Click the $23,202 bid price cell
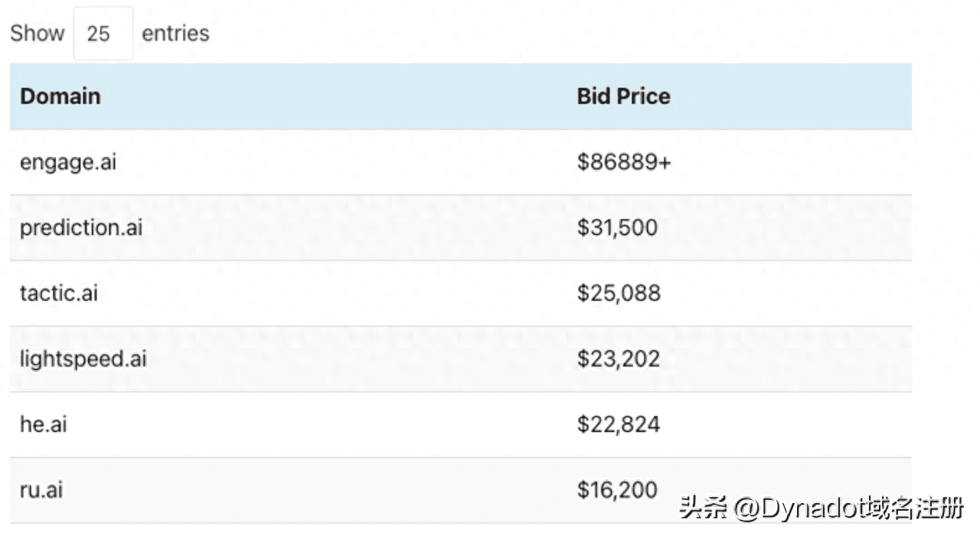This screenshot has height=536, width=980. (x=619, y=359)
